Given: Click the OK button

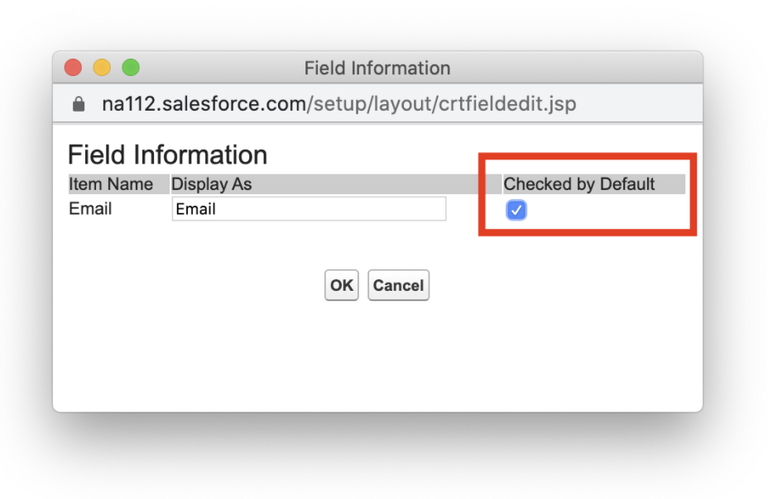Looking at the screenshot, I should click(341, 285).
